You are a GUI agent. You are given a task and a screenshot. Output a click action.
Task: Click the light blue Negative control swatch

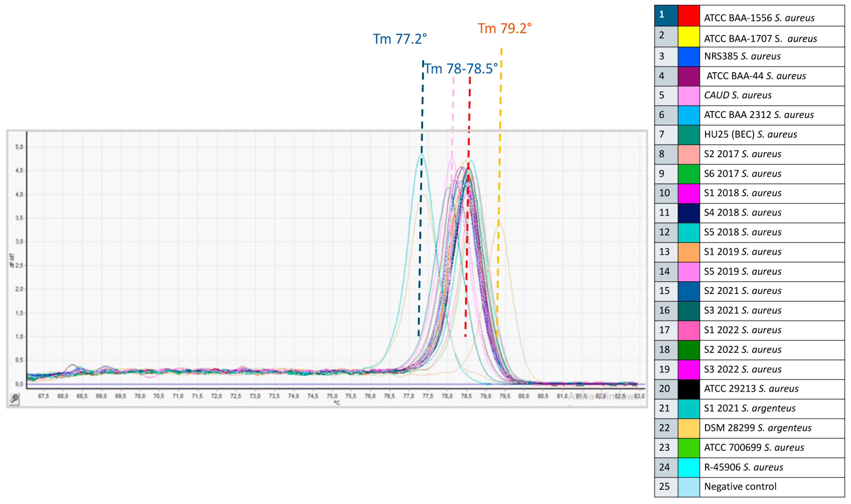tap(689, 487)
